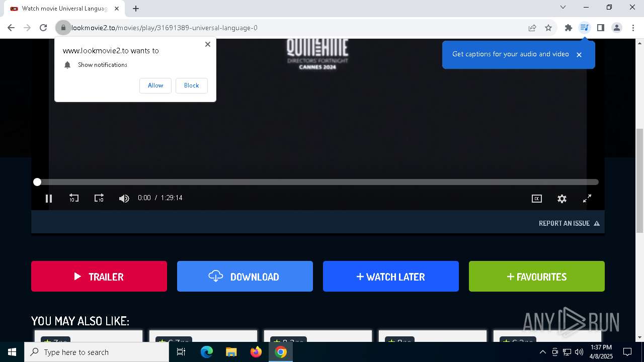
Task: Launch Microsoft Edge from taskbar
Action: (207, 352)
